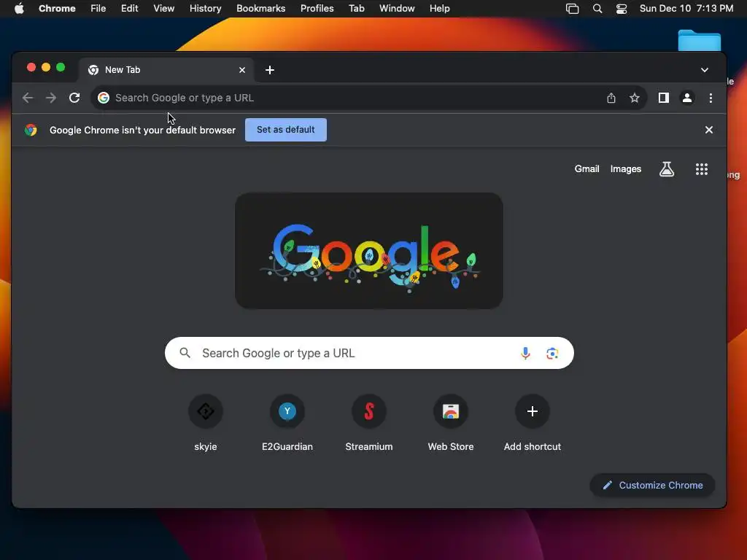
Task: Click the browser back arrow
Action: tap(28, 98)
